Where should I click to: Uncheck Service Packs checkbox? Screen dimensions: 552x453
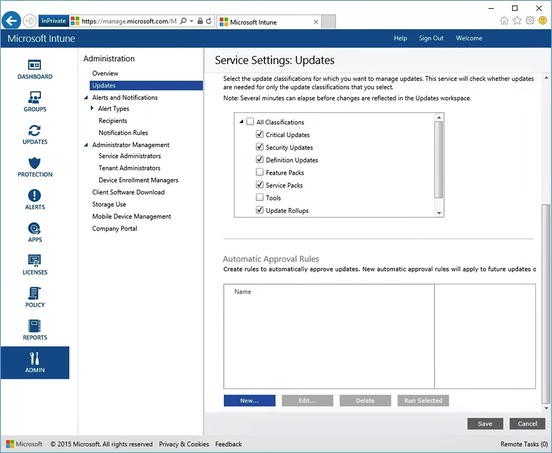point(259,185)
